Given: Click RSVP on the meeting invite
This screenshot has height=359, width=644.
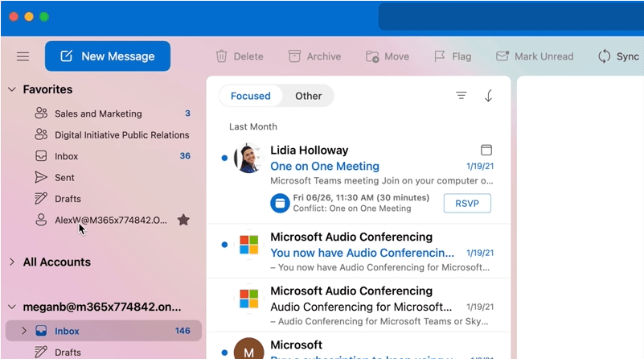Looking at the screenshot, I should [x=467, y=204].
